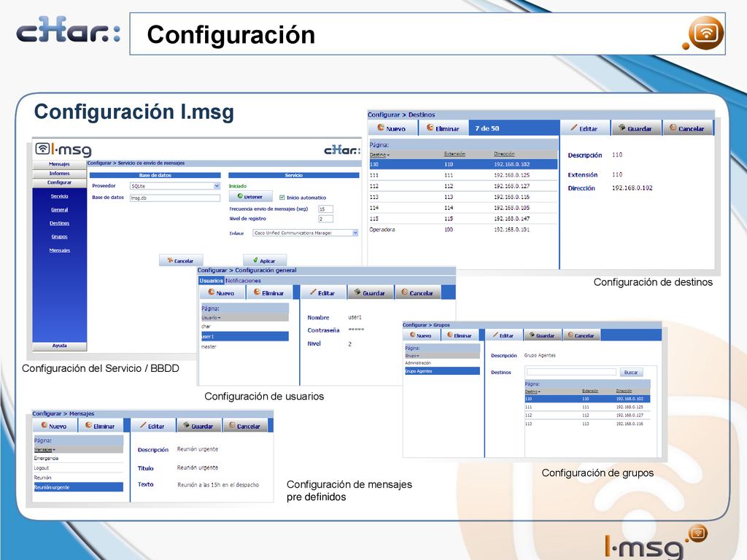Click Editar in the Mensajes panel
The image size is (747, 560).
[x=153, y=426]
